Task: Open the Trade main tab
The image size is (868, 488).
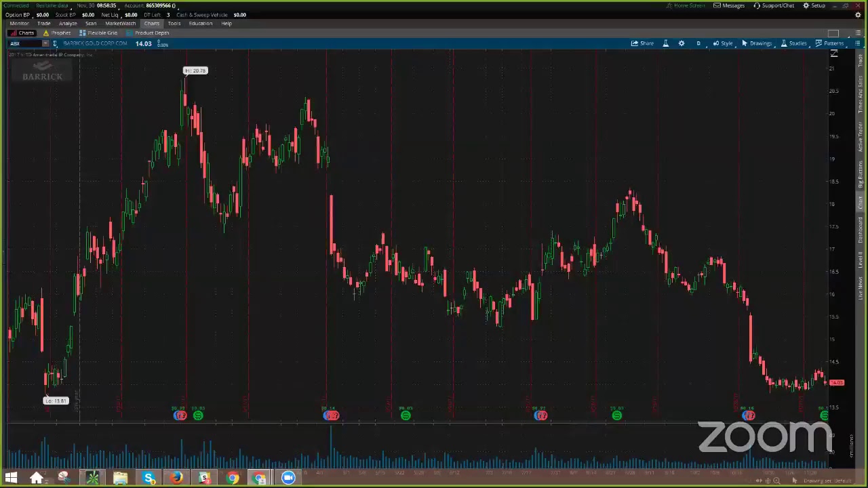Action: pyautogui.click(x=43, y=23)
